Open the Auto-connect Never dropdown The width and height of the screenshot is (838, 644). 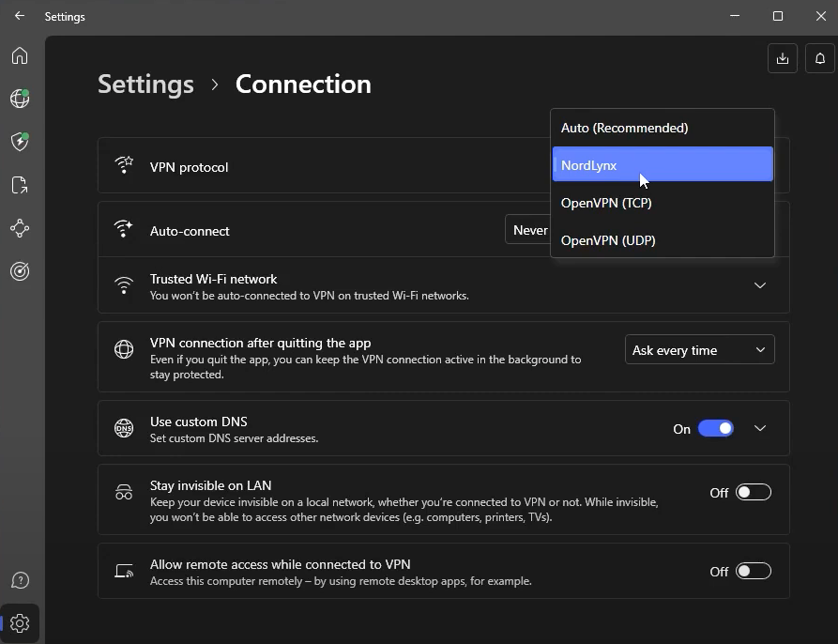point(528,230)
